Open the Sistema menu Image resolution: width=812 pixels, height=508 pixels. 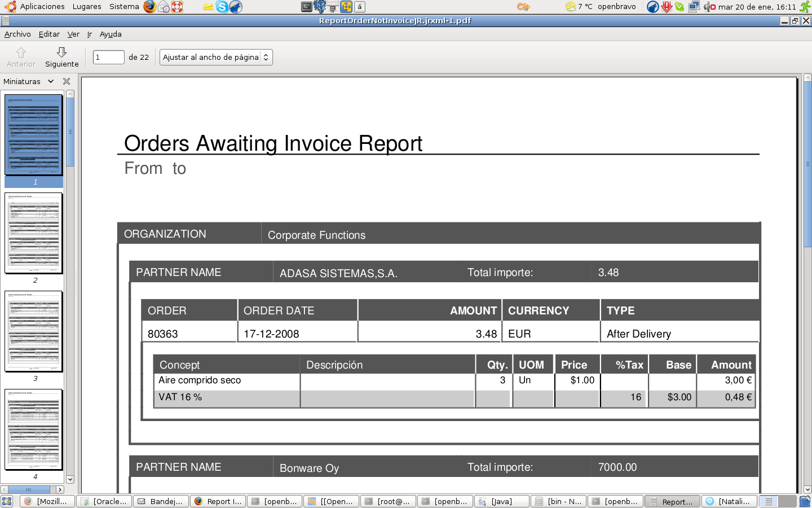(x=124, y=7)
